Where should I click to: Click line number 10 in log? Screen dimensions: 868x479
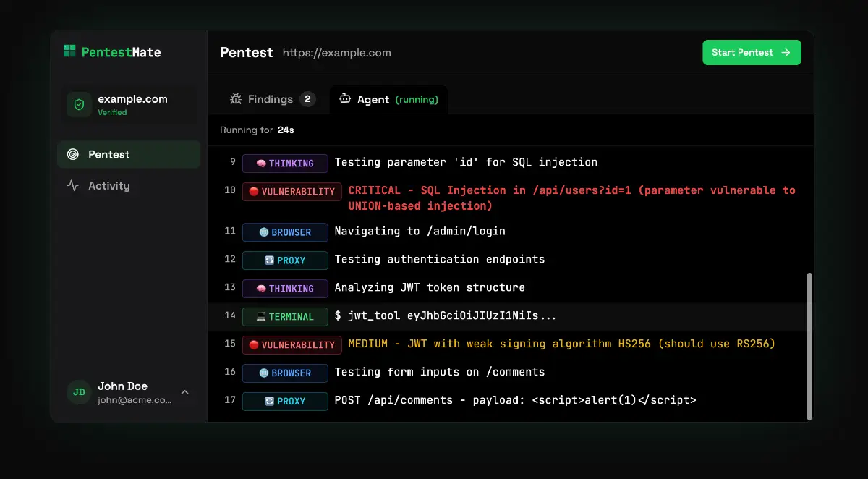[230, 190]
